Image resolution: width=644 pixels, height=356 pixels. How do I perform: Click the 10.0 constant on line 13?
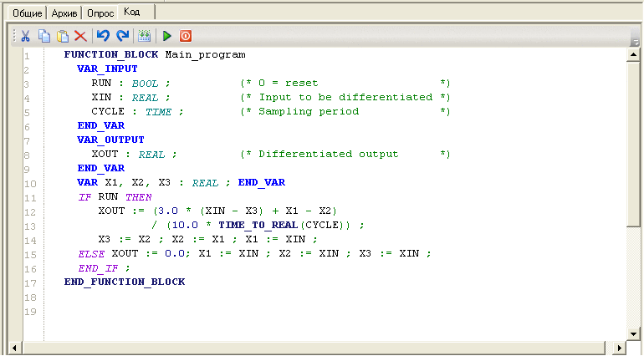click(x=185, y=225)
